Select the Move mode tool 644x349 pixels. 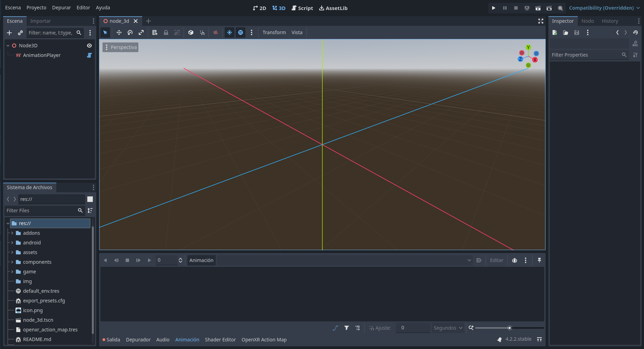[119, 32]
